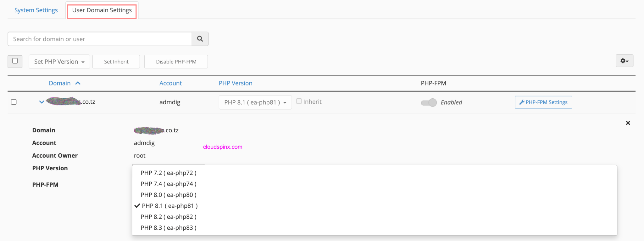The image size is (644, 241).
Task: Enable the Inherit checkbox
Action: click(x=299, y=101)
